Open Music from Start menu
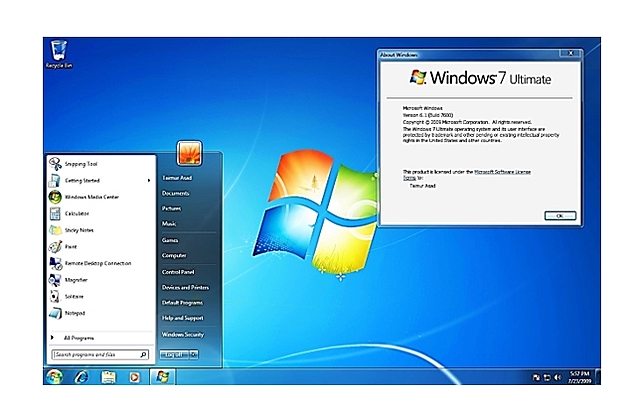 pyautogui.click(x=169, y=224)
